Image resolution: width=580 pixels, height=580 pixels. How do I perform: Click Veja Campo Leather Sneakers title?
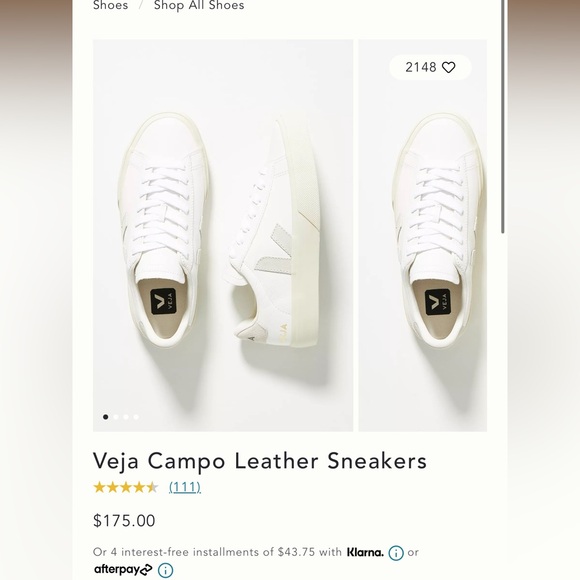(260, 461)
